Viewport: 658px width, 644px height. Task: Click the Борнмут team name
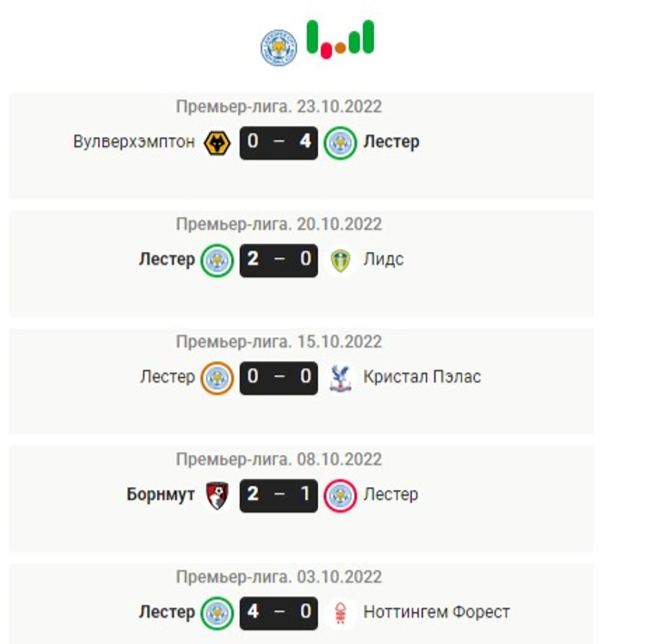coord(160,495)
